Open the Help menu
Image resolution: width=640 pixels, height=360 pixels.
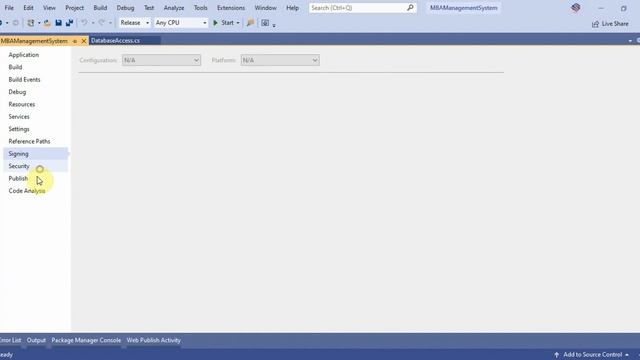(x=292, y=8)
